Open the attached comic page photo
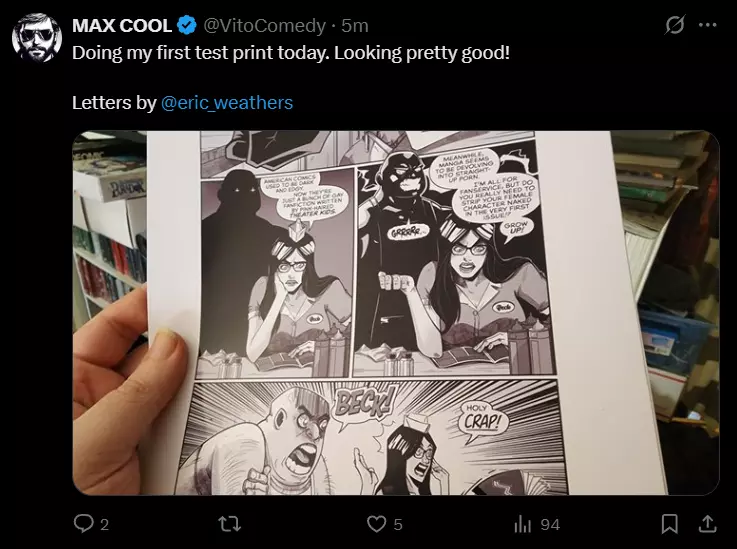This screenshot has height=549, width=737. click(396, 313)
